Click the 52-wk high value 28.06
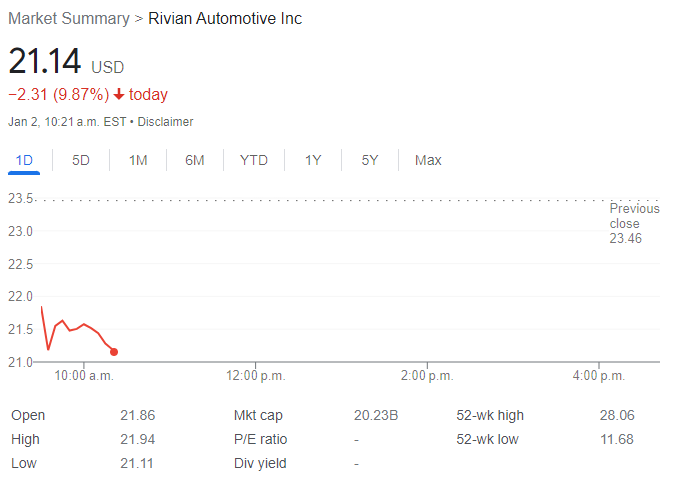 tap(616, 416)
